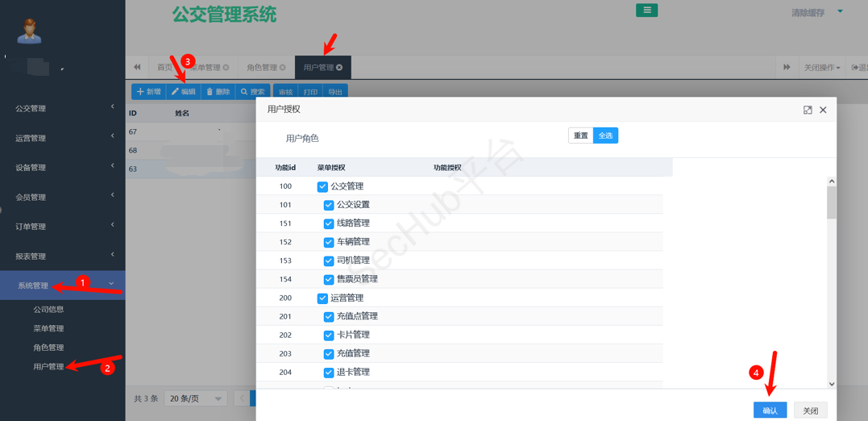Click the 编辑 pencil toolbar button
Image resolution: width=868 pixels, height=421 pixels.
pyautogui.click(x=184, y=92)
